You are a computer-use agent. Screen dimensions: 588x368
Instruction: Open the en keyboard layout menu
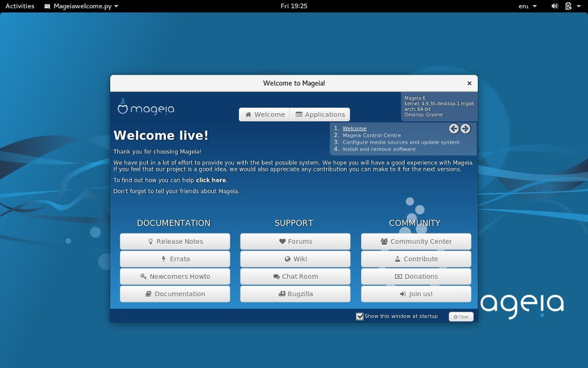[528, 6]
